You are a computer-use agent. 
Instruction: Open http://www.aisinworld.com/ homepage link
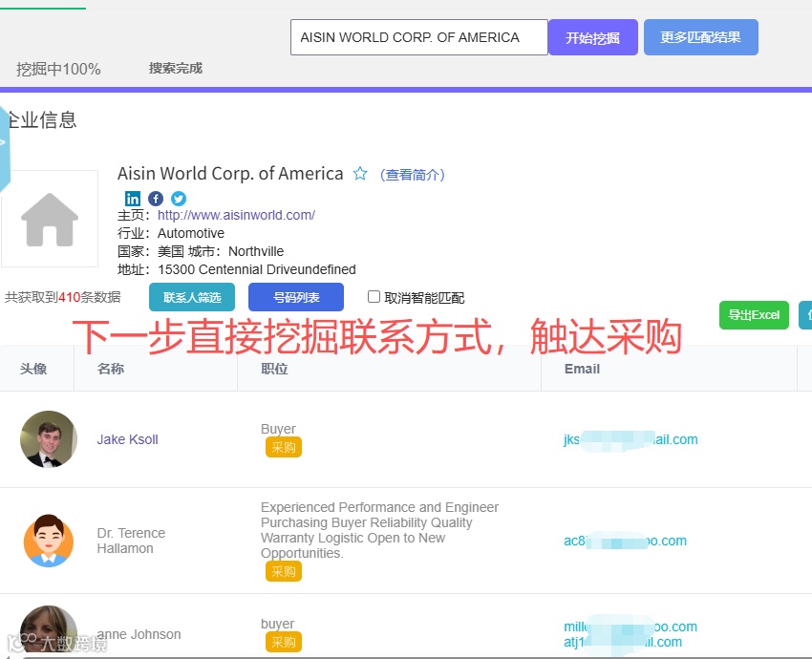coord(236,215)
